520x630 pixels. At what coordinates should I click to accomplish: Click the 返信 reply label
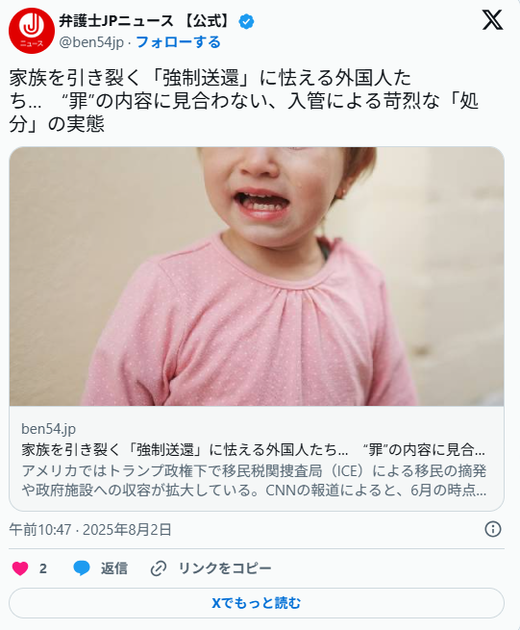(x=114, y=569)
